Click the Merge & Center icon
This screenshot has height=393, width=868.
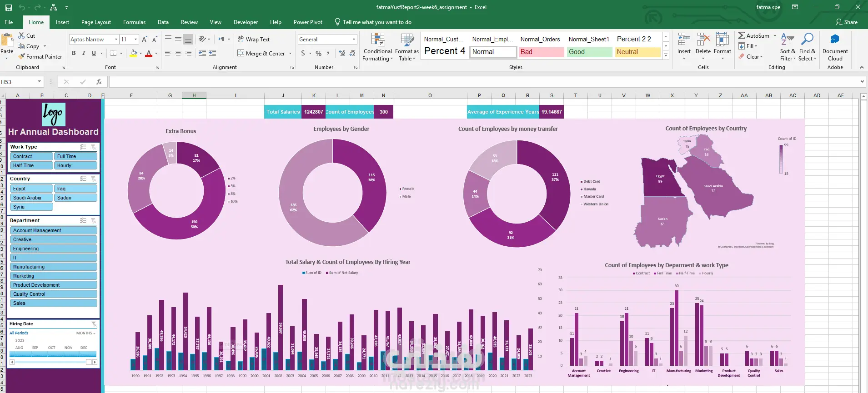click(241, 53)
